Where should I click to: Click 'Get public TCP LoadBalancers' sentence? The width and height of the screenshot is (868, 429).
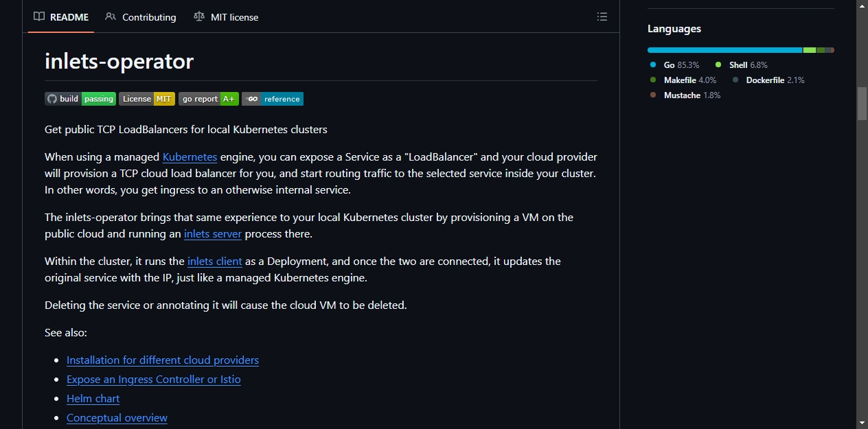pos(186,130)
